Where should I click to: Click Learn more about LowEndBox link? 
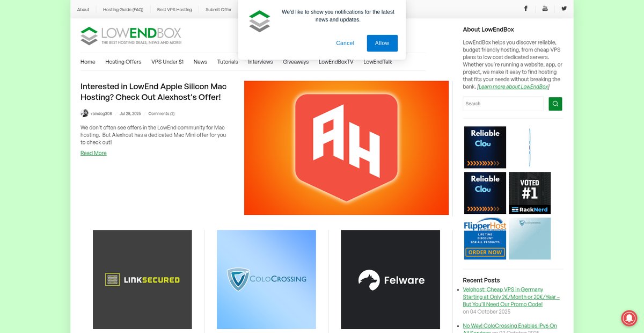[513, 86]
